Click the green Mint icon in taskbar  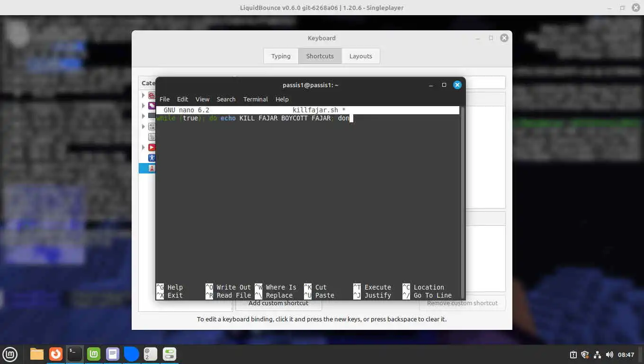pyautogui.click(x=94, y=354)
